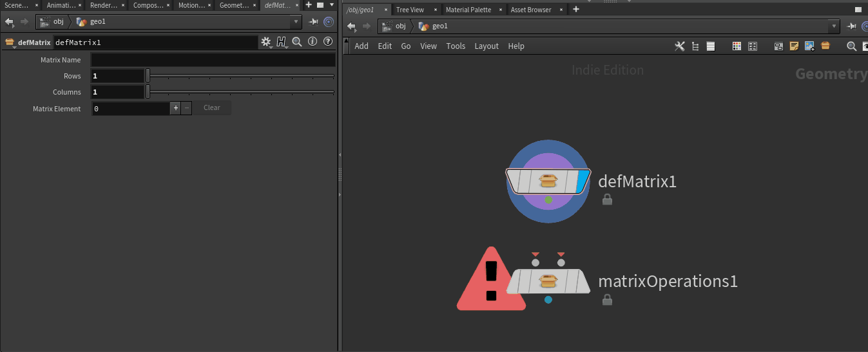Toggle the blue display flag on defMatrix1
The width and height of the screenshot is (868, 352).
click(583, 181)
